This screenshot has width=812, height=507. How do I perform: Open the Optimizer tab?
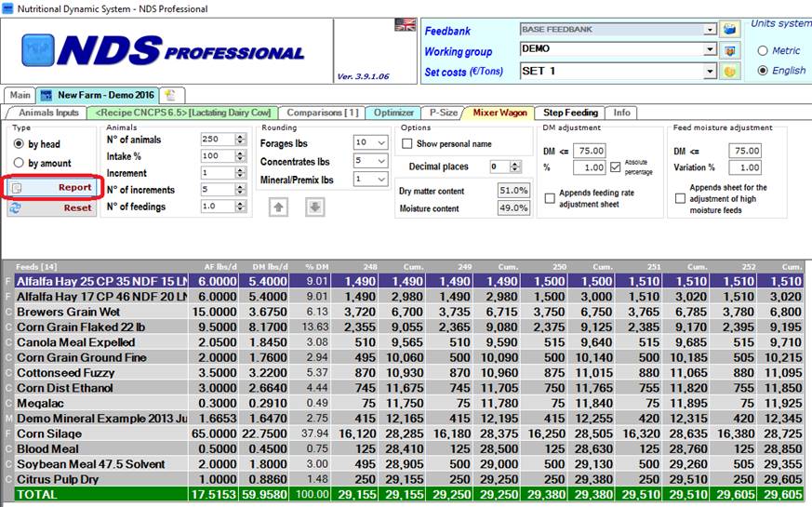pyautogui.click(x=393, y=113)
